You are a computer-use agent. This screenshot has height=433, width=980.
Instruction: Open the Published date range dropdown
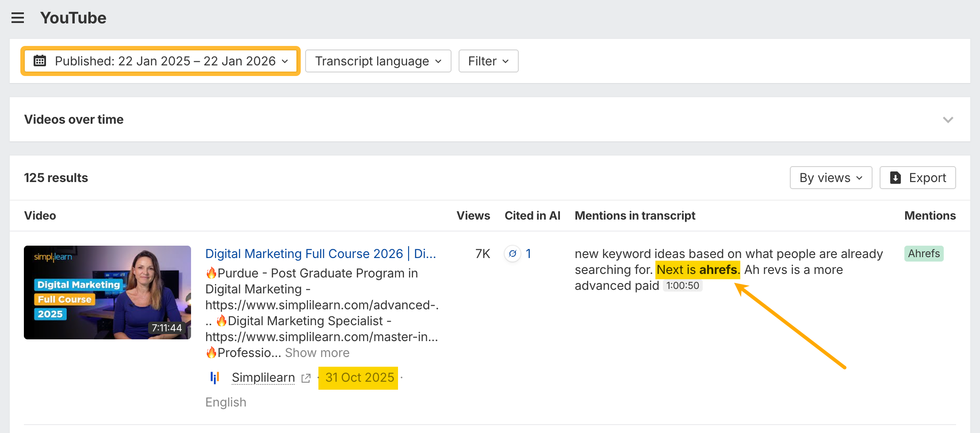click(161, 61)
